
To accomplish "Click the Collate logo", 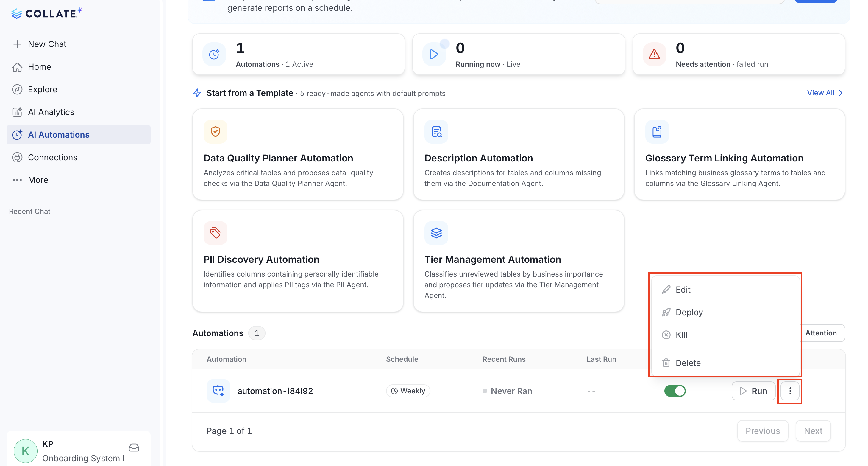I will click(46, 13).
